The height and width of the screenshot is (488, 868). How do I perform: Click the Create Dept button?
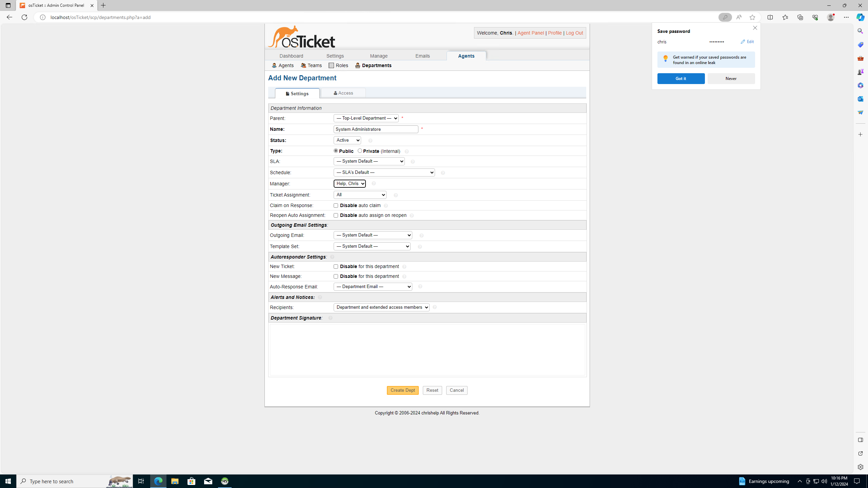click(402, 390)
